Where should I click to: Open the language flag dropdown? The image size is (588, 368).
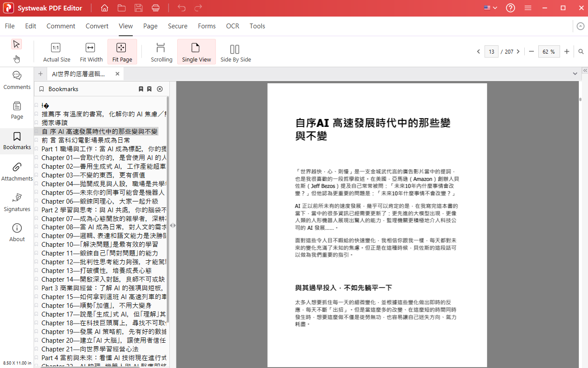pos(491,8)
